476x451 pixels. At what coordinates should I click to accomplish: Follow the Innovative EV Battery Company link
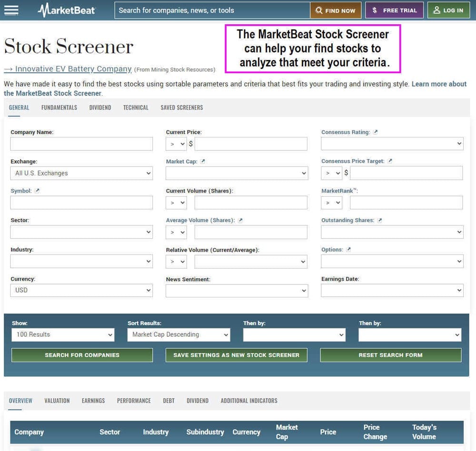click(x=68, y=69)
